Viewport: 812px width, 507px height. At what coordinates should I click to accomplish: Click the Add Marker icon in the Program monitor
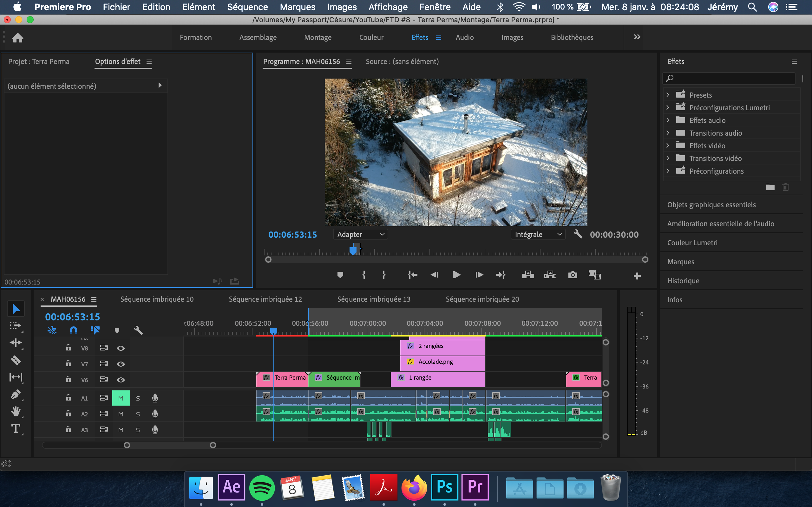340,275
